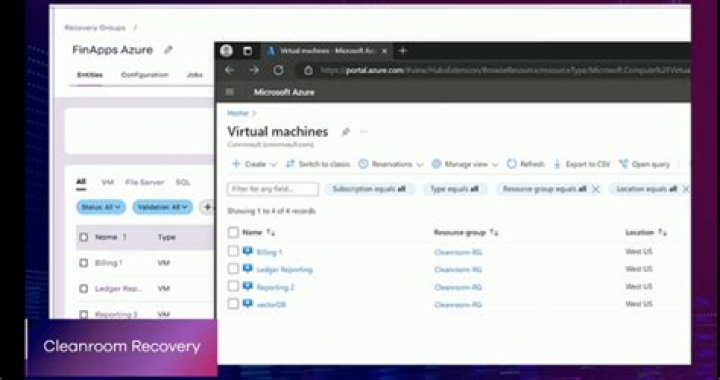Open the Validation: All filter dropdown
This screenshot has width=720, height=380.
point(163,207)
